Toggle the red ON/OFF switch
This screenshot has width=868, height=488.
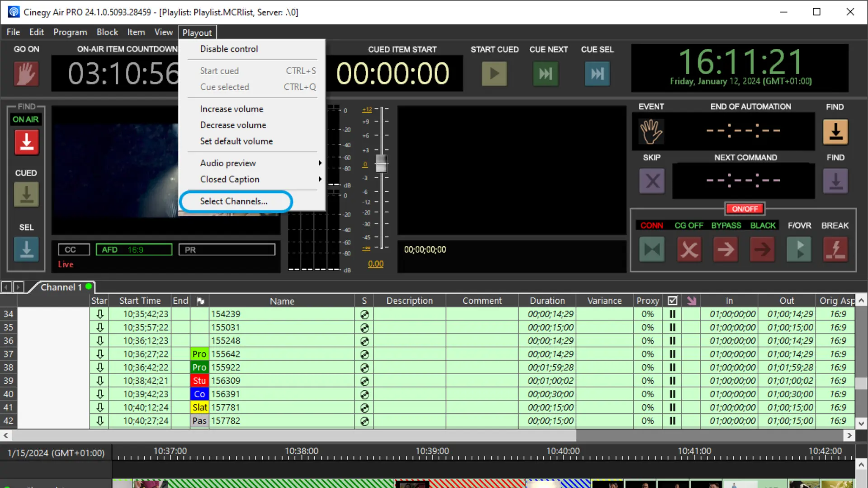[745, 209]
